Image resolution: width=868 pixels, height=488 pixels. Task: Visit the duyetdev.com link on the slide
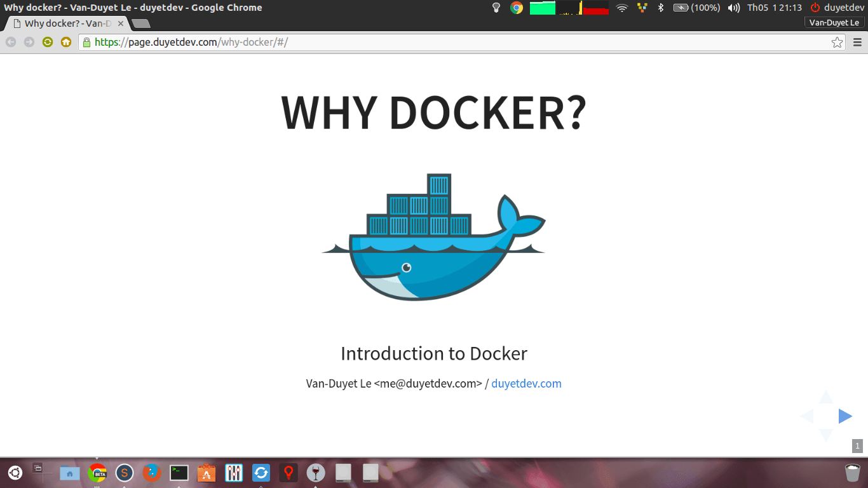[526, 383]
